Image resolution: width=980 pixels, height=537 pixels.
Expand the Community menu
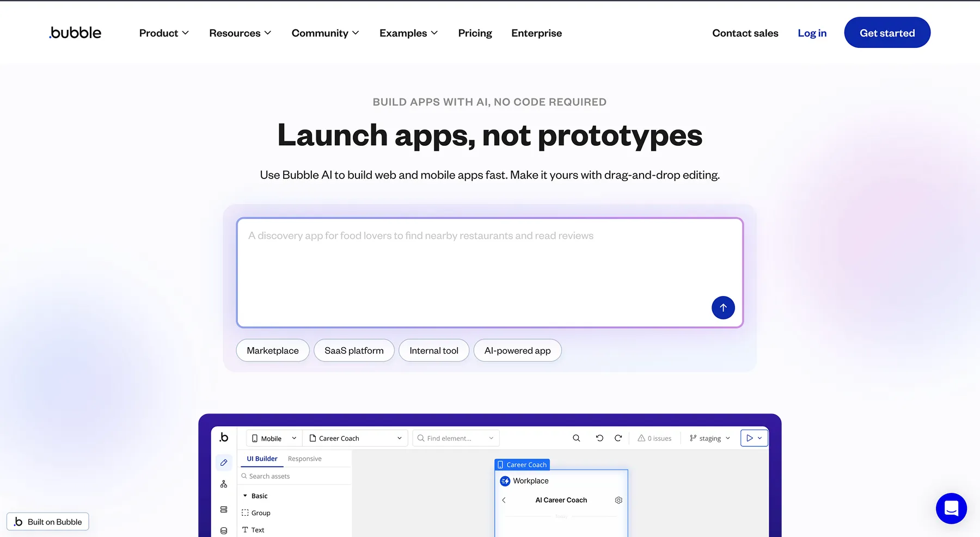tap(325, 33)
